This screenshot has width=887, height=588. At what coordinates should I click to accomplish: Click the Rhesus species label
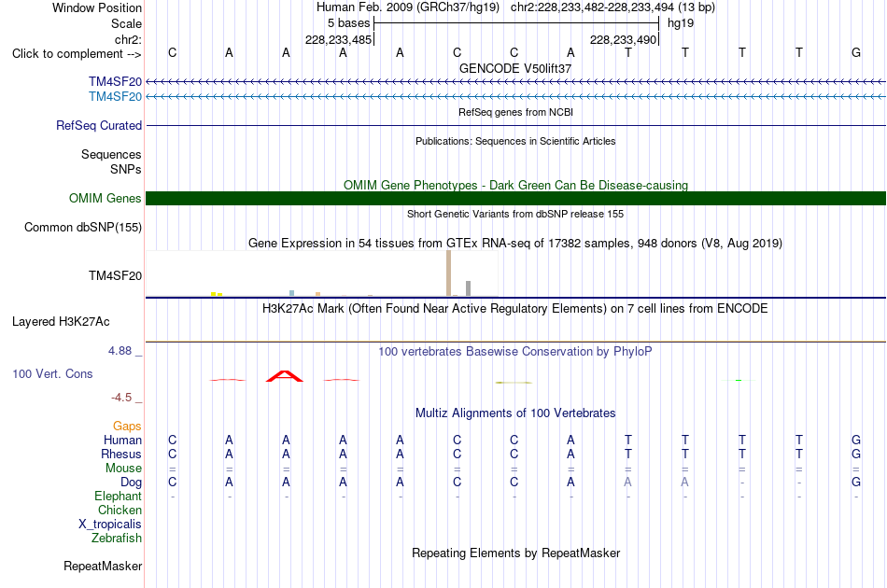[121, 454]
